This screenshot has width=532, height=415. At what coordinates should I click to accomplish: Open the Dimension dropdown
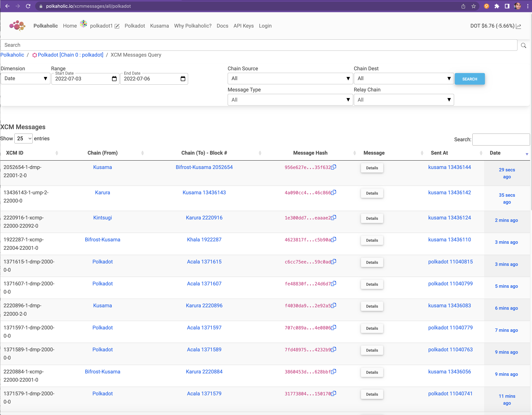pyautogui.click(x=26, y=78)
